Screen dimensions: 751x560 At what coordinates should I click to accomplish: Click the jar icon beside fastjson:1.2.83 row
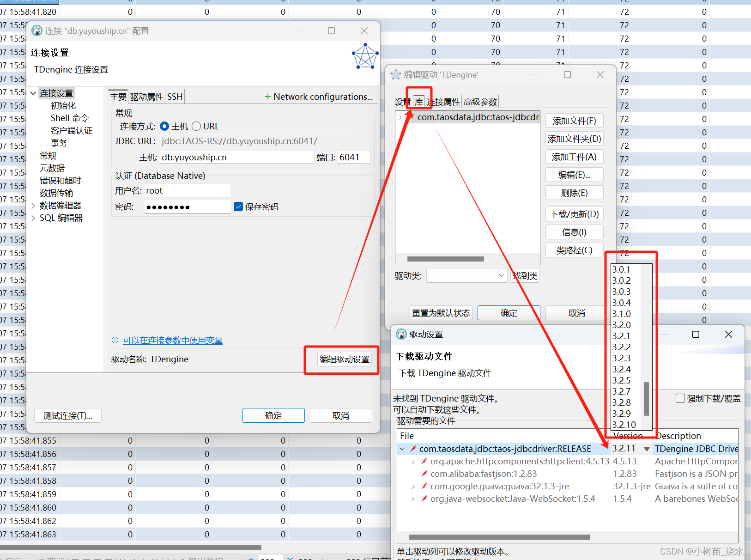pos(424,474)
